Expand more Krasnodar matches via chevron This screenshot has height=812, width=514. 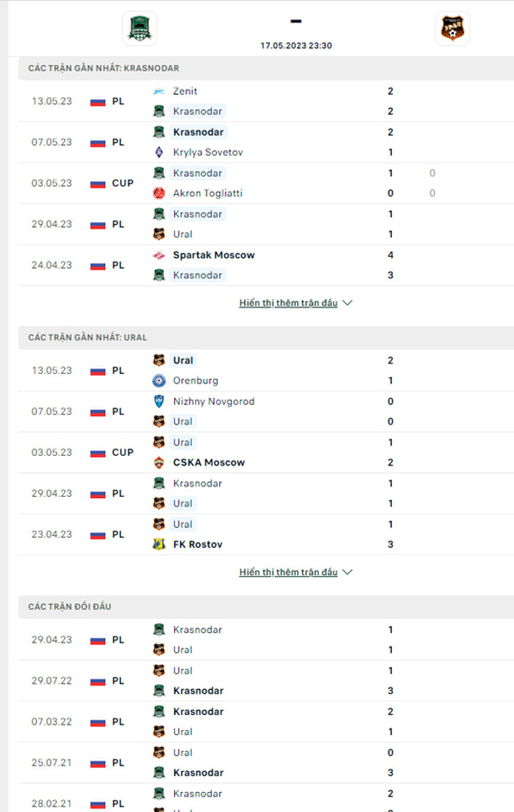[348, 303]
